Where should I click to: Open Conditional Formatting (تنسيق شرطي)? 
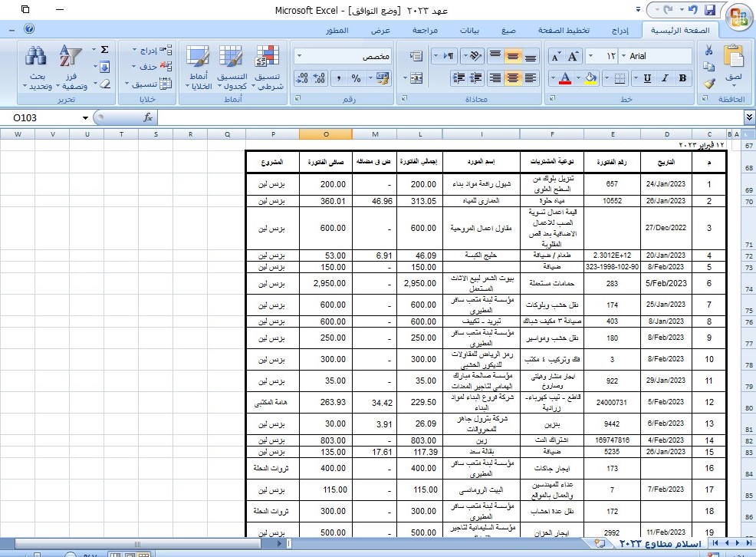(268, 68)
